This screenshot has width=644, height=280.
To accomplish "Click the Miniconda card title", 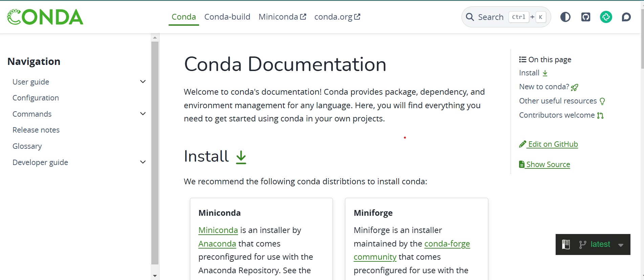I will pos(219,213).
